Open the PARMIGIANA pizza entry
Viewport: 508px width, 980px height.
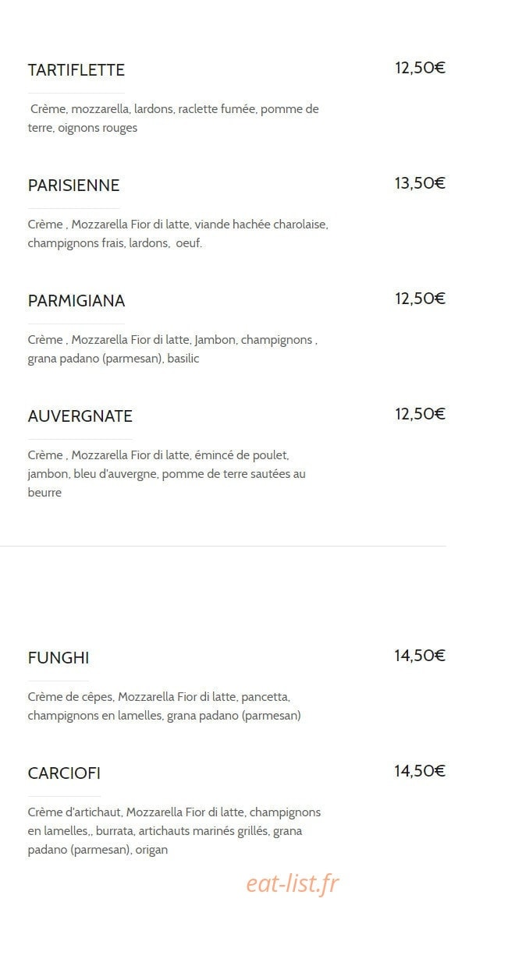tap(76, 301)
